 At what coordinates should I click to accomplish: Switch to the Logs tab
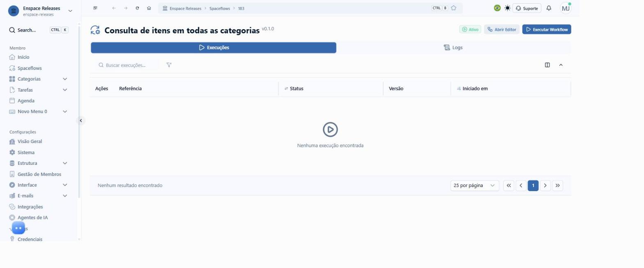coord(453,48)
